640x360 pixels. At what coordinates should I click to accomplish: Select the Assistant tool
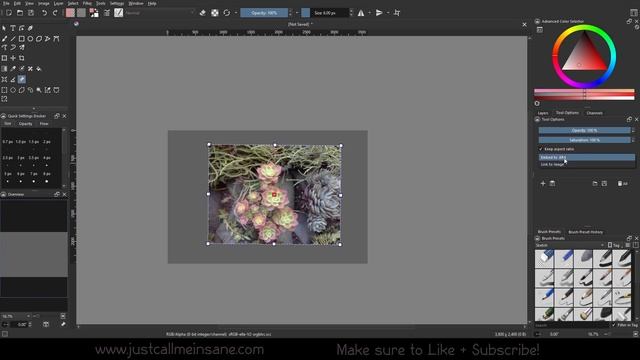(x=4, y=79)
